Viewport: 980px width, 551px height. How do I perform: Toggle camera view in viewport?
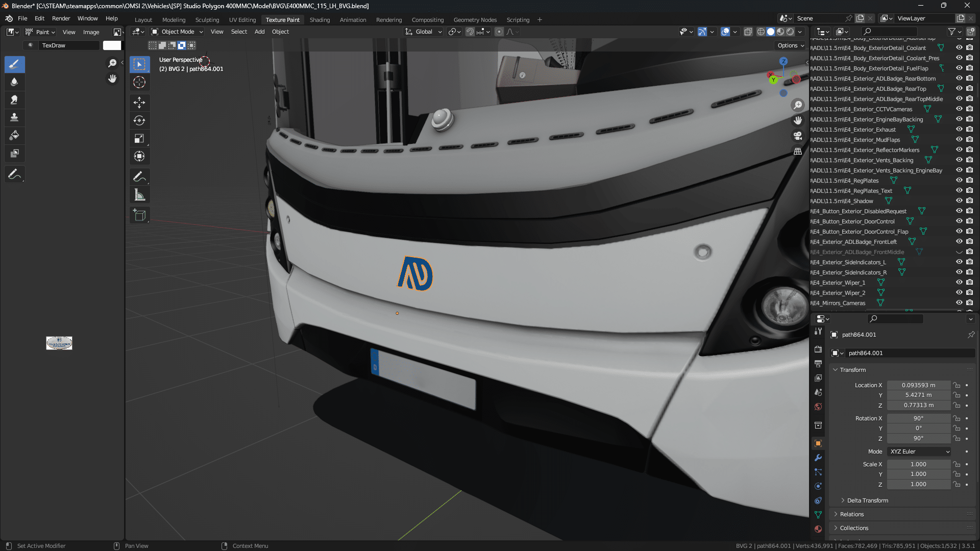pos(797,136)
